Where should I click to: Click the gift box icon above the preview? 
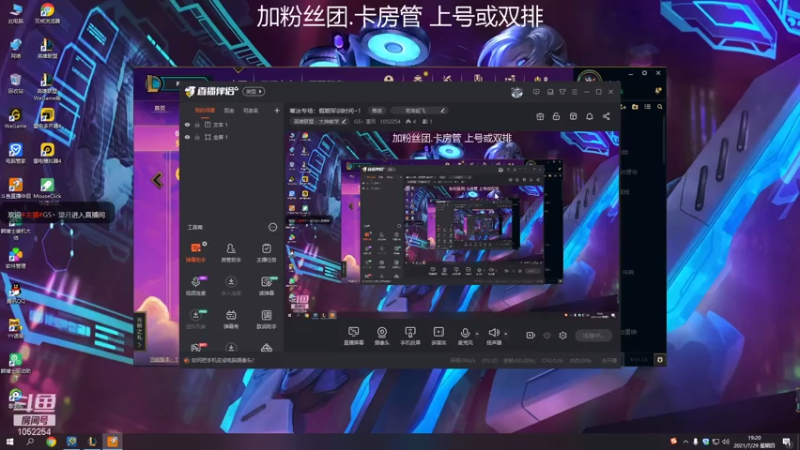tap(540, 116)
